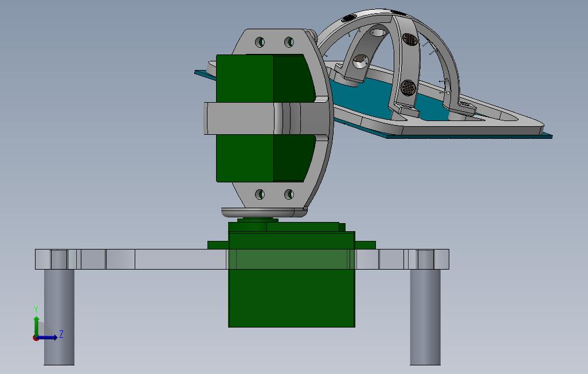Select the lower light sensor on the center arch

point(407,88)
